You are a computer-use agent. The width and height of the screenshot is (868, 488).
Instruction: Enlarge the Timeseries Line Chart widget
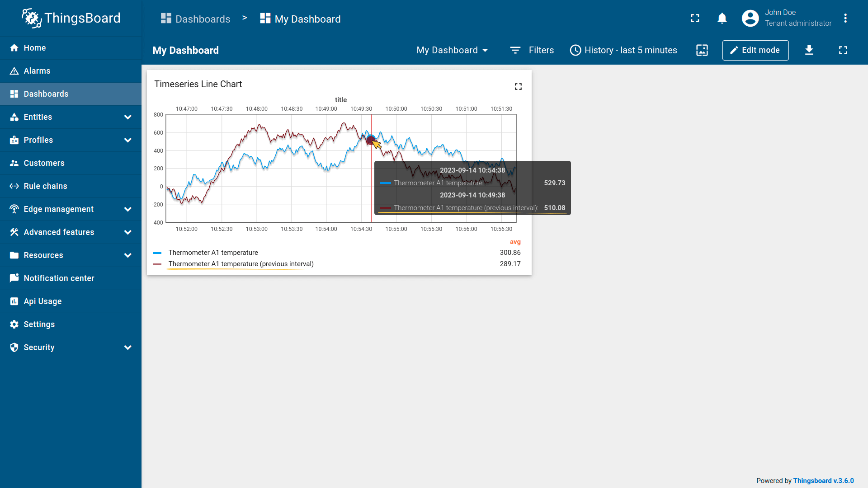click(x=518, y=86)
